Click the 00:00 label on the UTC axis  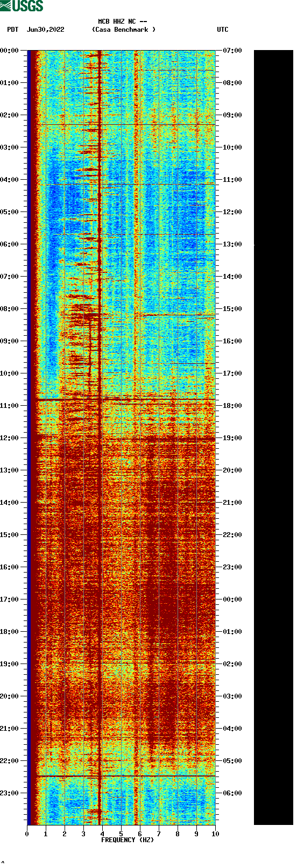[x=232, y=599]
